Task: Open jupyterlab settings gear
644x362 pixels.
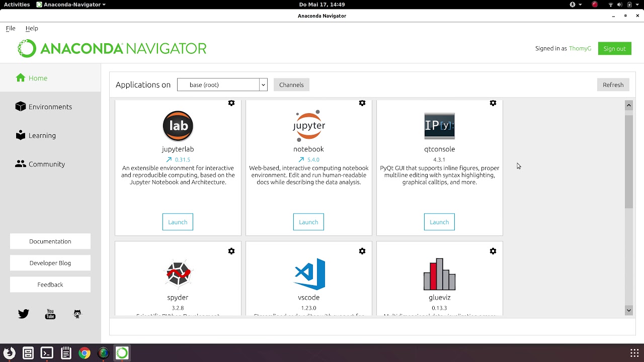Action: pos(231,103)
